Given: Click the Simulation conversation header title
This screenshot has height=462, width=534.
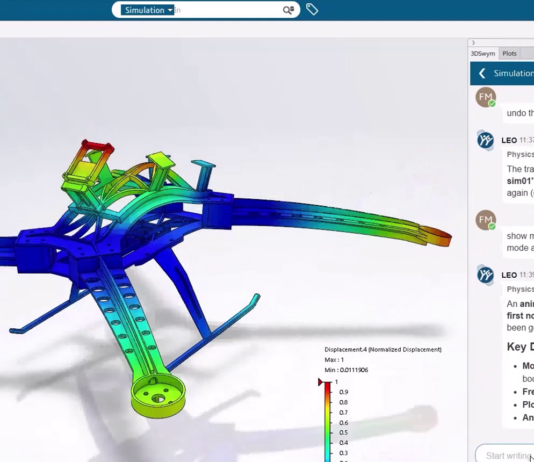Looking at the screenshot, I should [514, 73].
